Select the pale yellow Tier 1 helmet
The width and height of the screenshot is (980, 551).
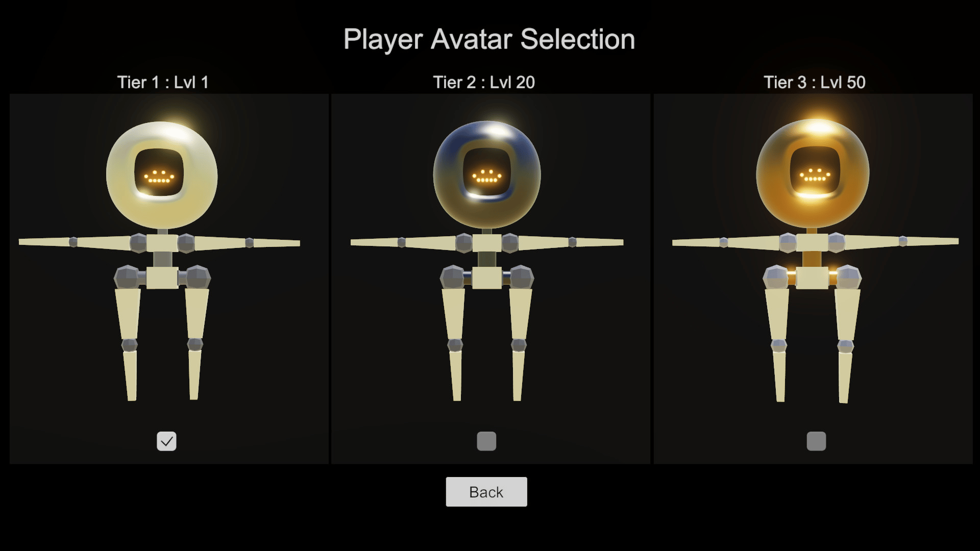[x=162, y=175]
